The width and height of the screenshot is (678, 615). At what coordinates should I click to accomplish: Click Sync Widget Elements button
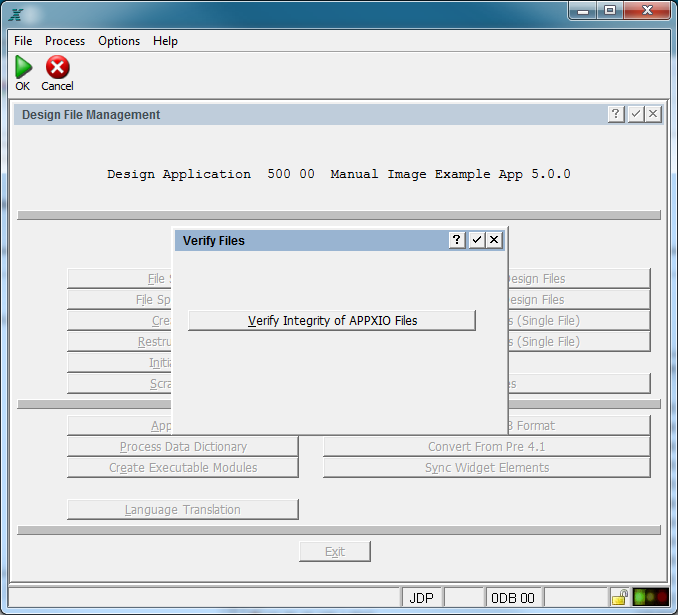[x=486, y=468]
